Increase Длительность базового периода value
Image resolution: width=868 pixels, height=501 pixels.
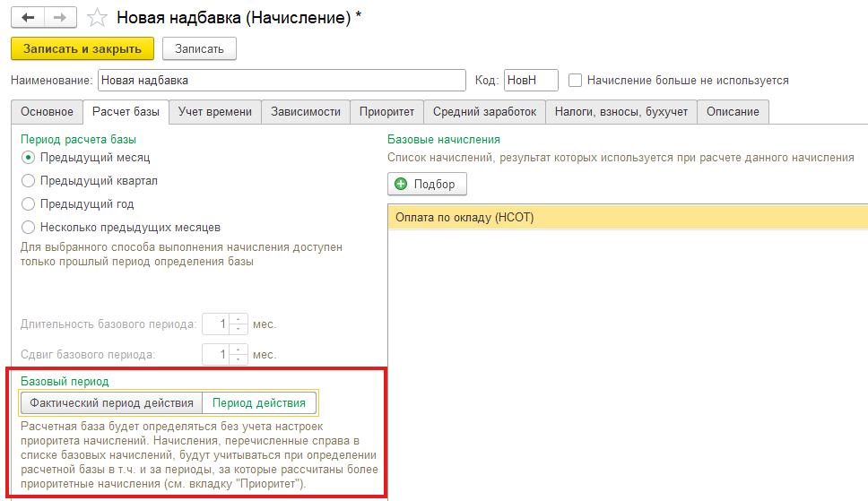pos(238,319)
